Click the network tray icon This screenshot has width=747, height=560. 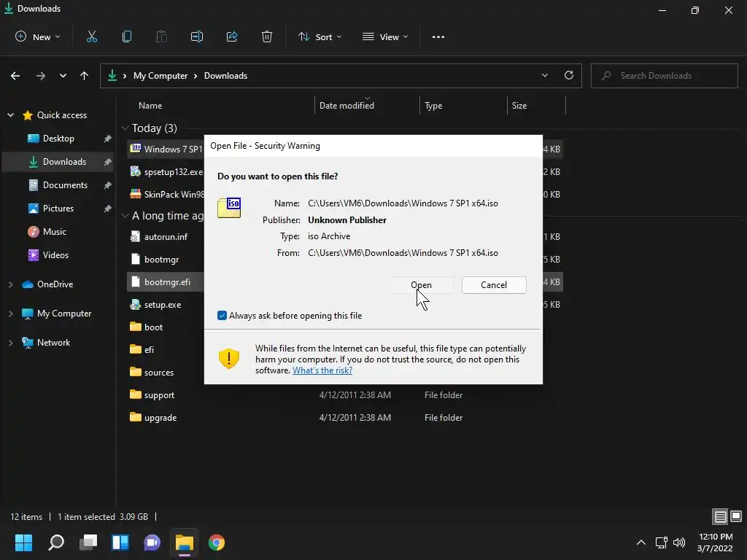click(661, 542)
